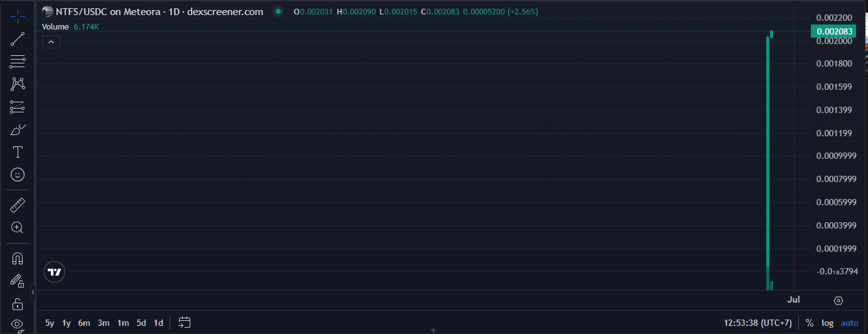Toggle log scale mode
This screenshot has height=334, width=868.
point(828,323)
